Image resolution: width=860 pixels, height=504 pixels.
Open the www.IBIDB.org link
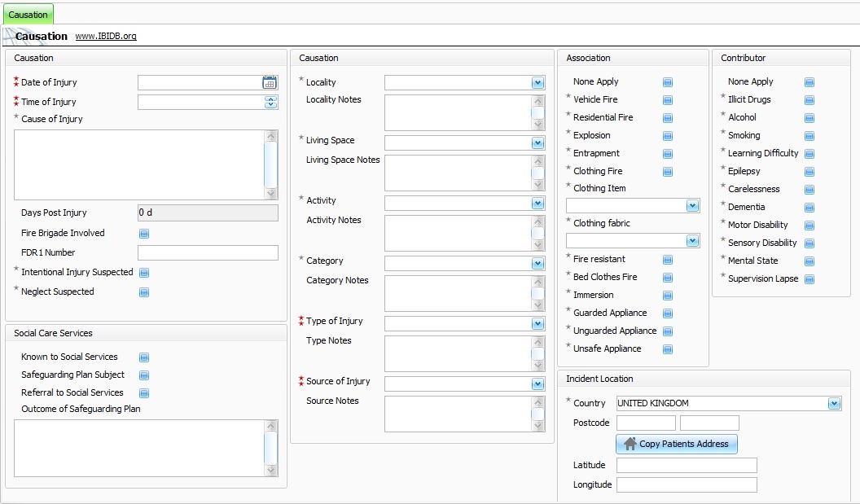pyautogui.click(x=106, y=37)
